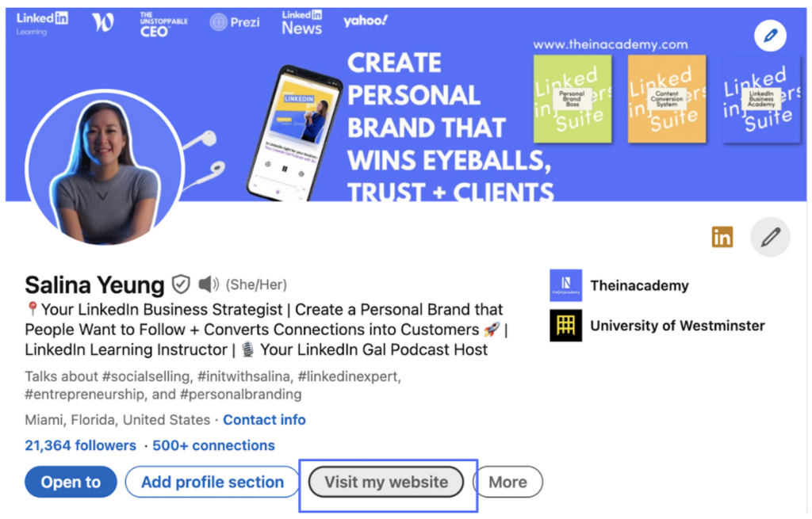View the 21,364 followers list
Screen dimensions: 812x519
[x=80, y=445]
